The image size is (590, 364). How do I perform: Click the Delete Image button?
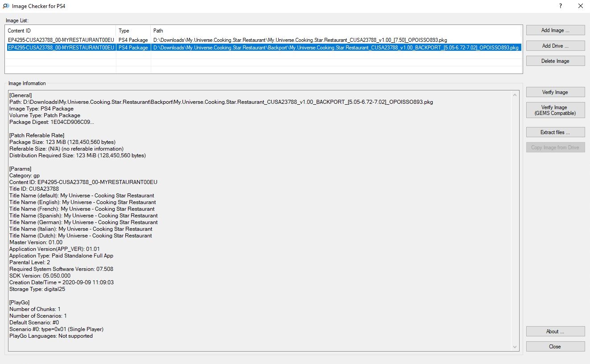[x=555, y=61]
